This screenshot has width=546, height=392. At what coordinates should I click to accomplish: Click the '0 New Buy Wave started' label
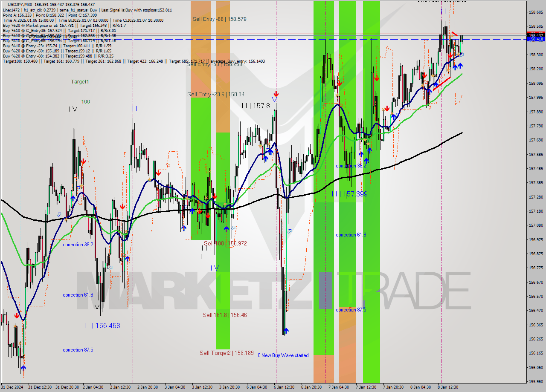(x=283, y=355)
